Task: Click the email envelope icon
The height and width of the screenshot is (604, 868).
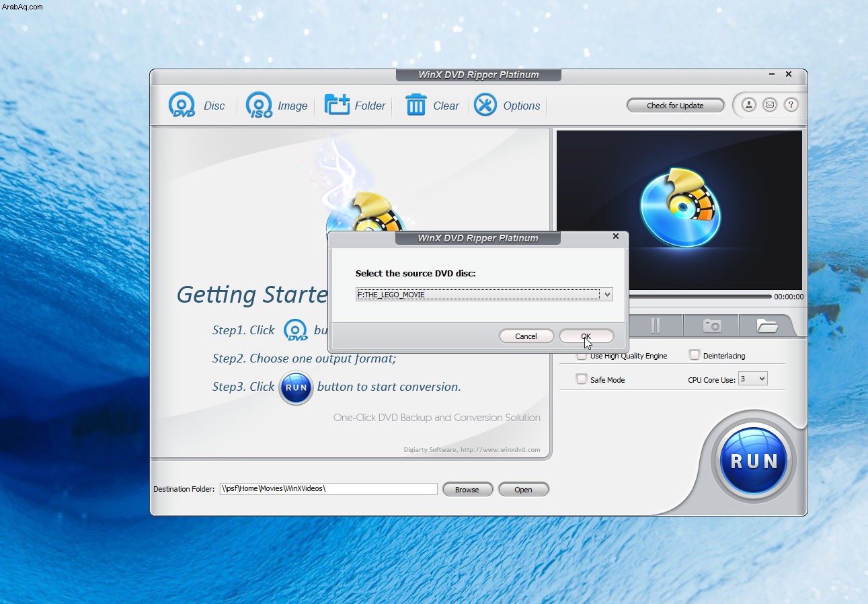Action: click(770, 105)
